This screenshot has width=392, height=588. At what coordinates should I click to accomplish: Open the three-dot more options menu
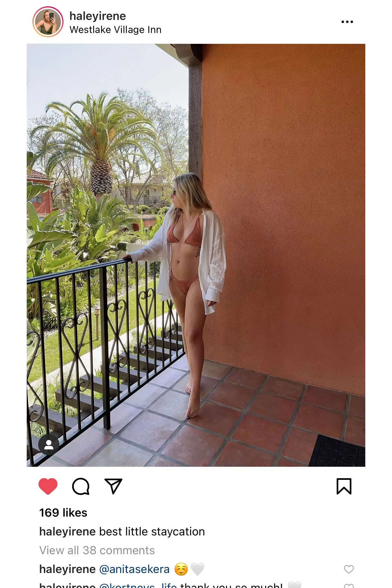click(347, 22)
